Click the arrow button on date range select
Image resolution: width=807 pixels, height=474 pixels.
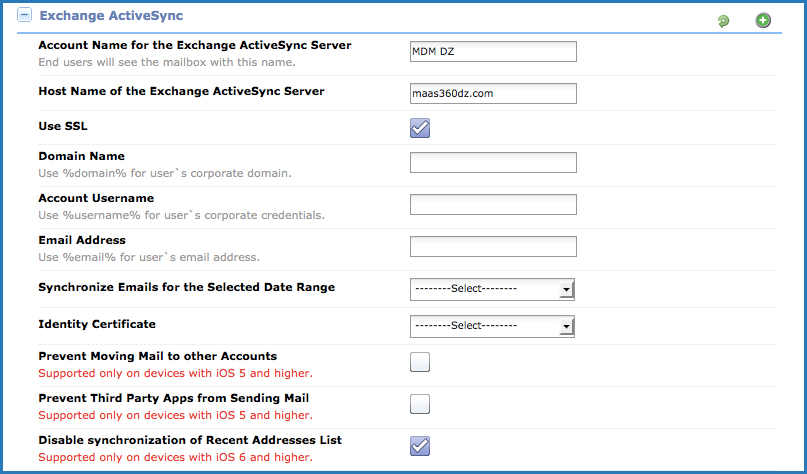click(566, 289)
